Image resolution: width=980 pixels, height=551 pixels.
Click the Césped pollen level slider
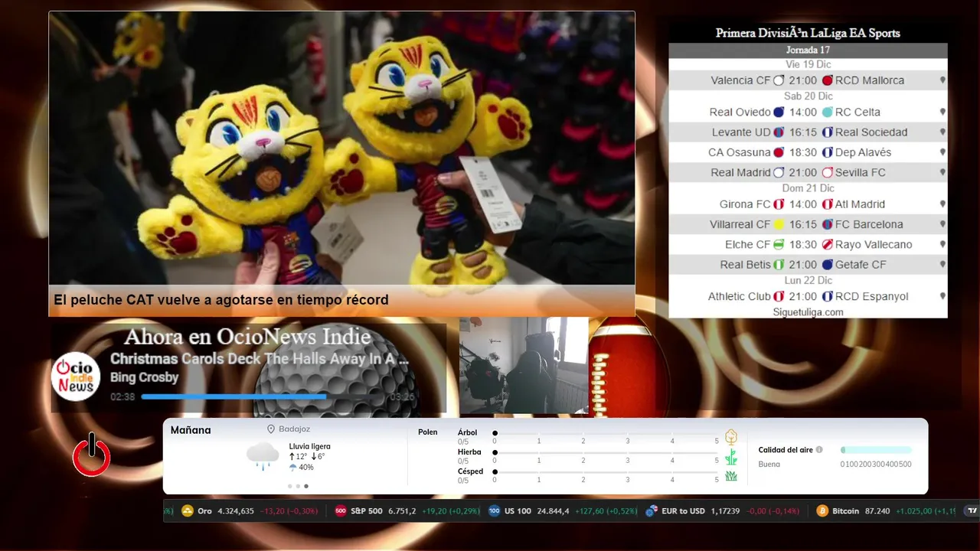point(606,472)
